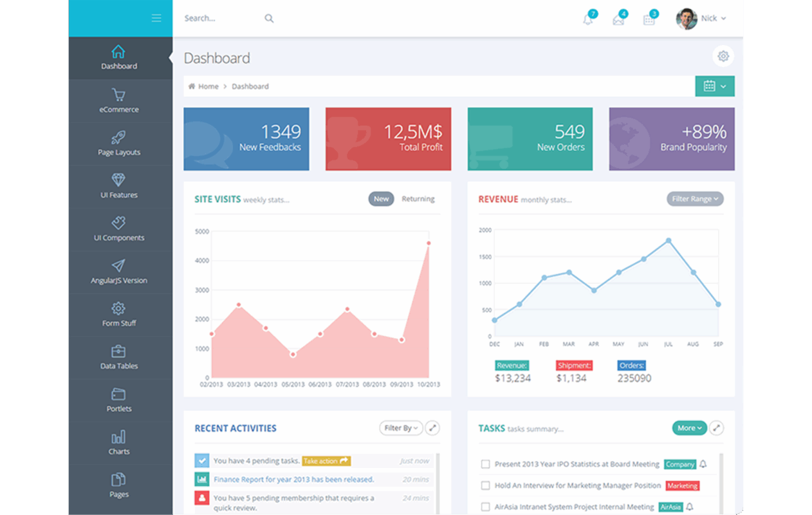Check the AirAsia Intranet System Project task
Screen dimensions: 812x515
pos(486,507)
